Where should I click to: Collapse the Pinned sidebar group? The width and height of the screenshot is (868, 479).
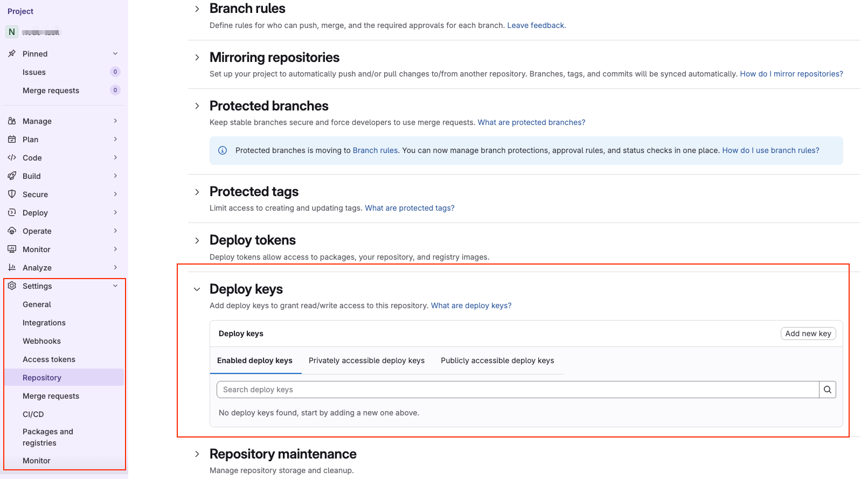coord(115,54)
